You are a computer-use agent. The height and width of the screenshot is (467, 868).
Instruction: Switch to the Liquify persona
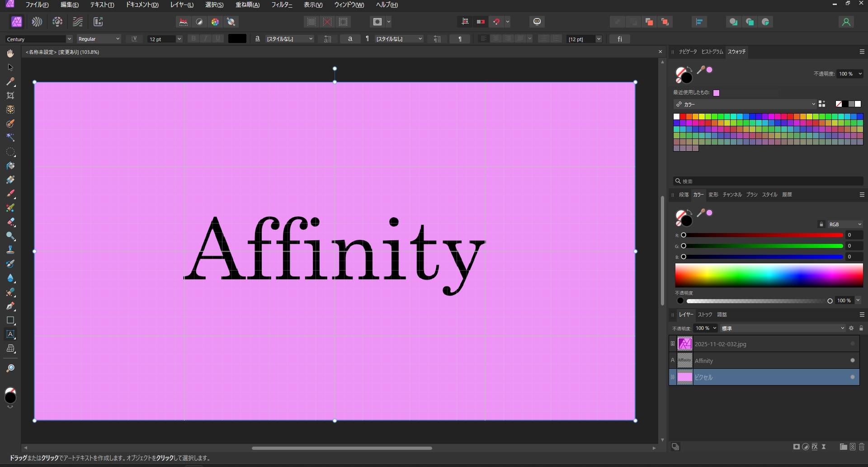(37, 22)
